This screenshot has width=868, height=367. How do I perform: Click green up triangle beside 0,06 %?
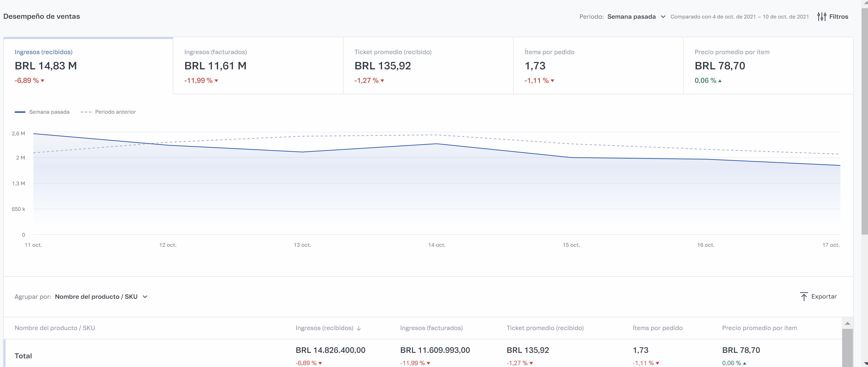coord(720,81)
